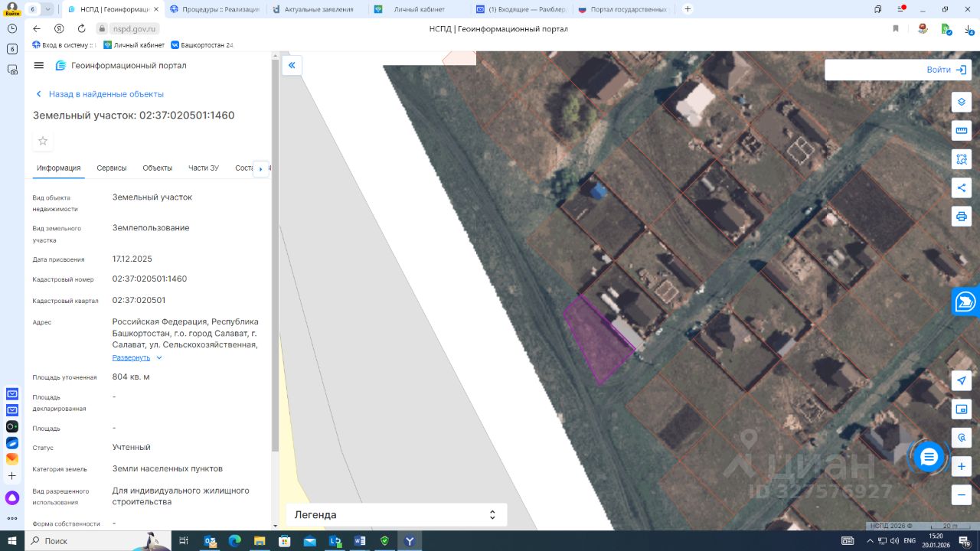Open Alice assistant in browser sidebar
980x551 pixels.
(x=12, y=498)
